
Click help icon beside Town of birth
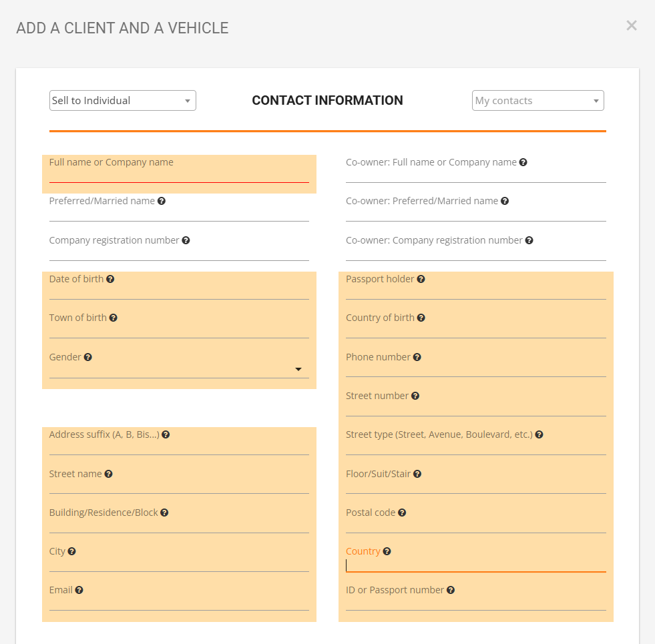click(x=114, y=318)
